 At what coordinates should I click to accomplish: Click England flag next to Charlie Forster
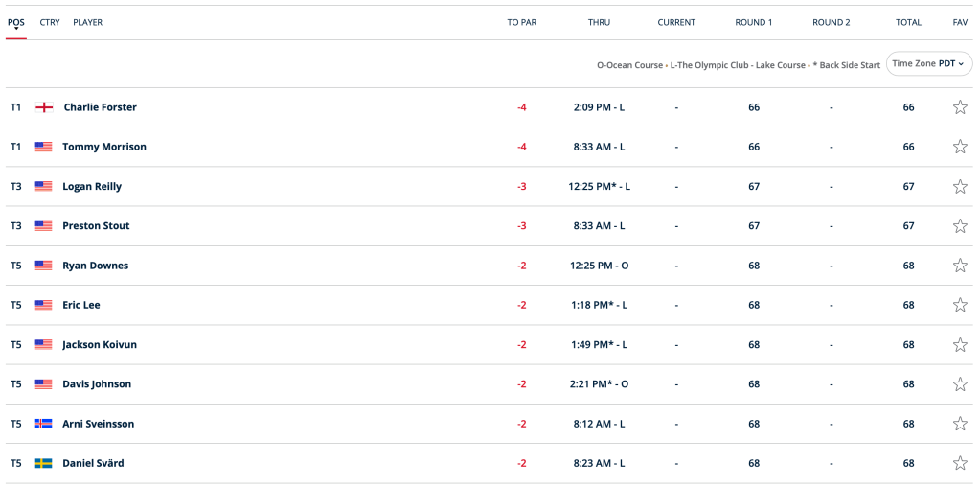pos(44,107)
